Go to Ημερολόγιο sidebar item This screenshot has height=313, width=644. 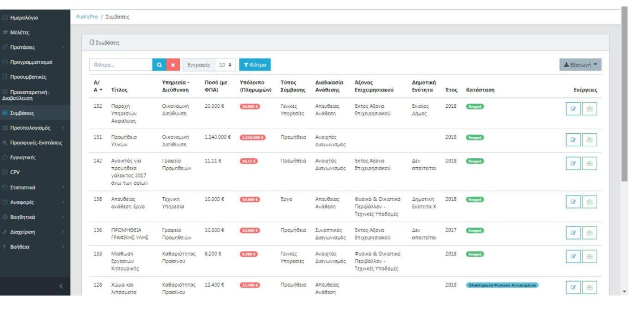tap(35, 18)
